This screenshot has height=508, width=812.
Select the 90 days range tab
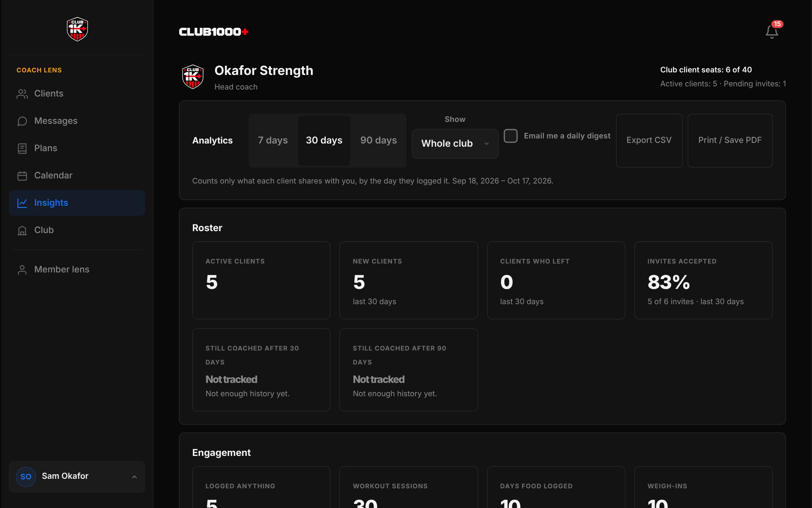[x=378, y=140]
